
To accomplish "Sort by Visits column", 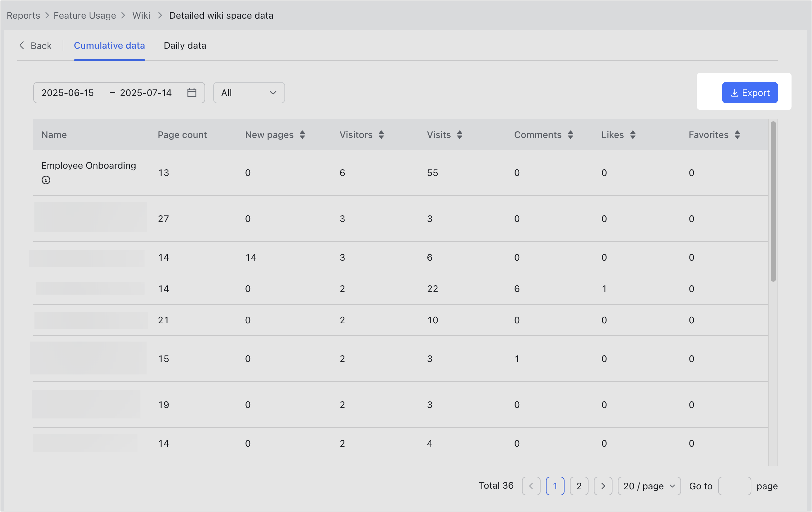I will pyautogui.click(x=459, y=135).
